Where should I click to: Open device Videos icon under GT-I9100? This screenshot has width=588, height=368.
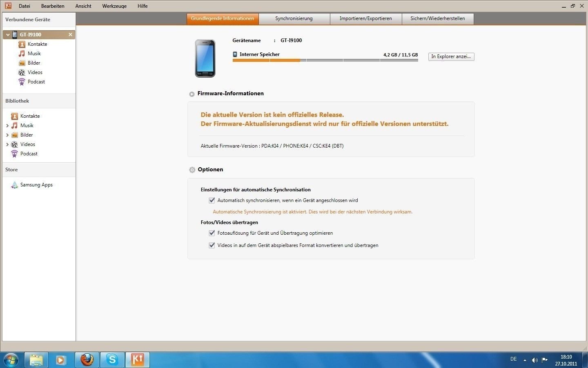point(22,72)
